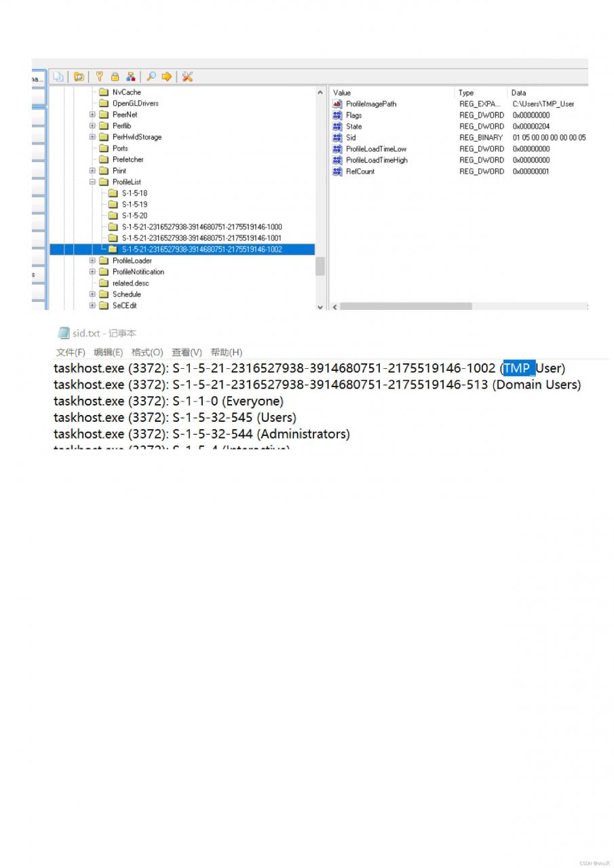Click the (Everyone) line in Notepad
This screenshot has height=868, width=614.
(169, 401)
